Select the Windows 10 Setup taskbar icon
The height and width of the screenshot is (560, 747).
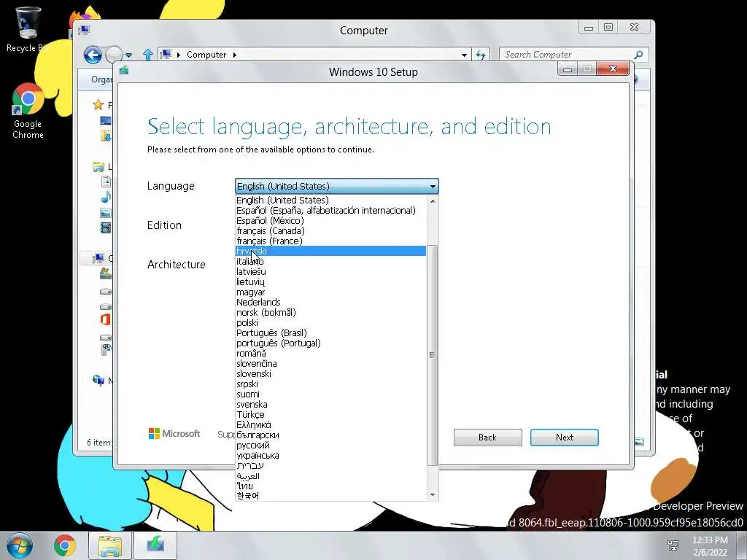[x=155, y=545]
